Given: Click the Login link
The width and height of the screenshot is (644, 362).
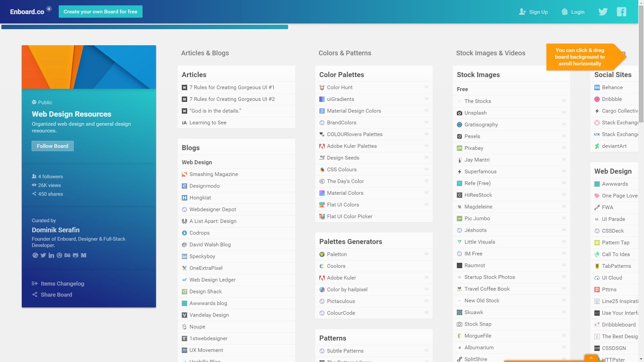Looking at the screenshot, I should 573,12.
